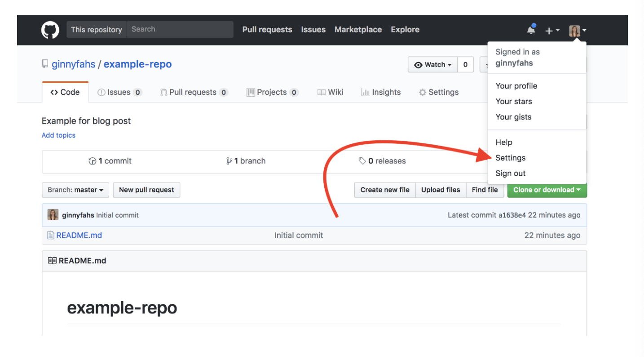Open Pull requests in the top navigation
644x357 pixels.
[267, 30]
